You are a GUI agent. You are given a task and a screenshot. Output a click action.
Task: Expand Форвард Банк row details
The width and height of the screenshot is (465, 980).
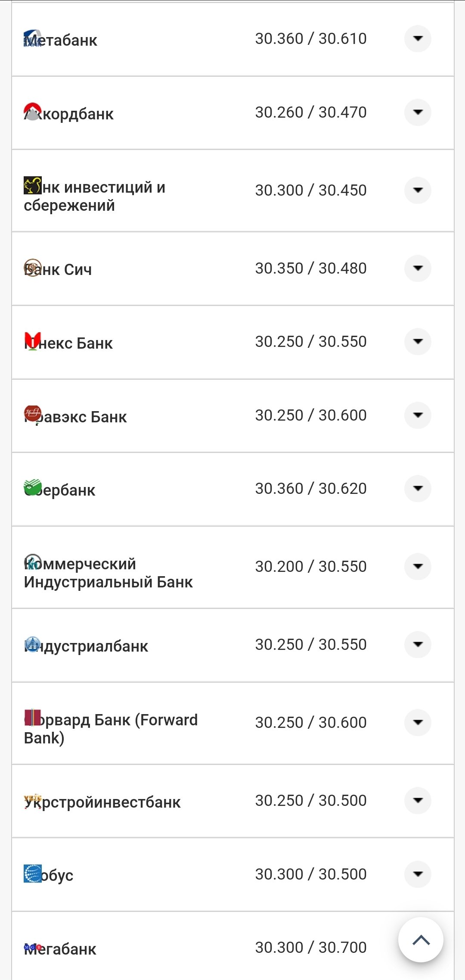(418, 722)
